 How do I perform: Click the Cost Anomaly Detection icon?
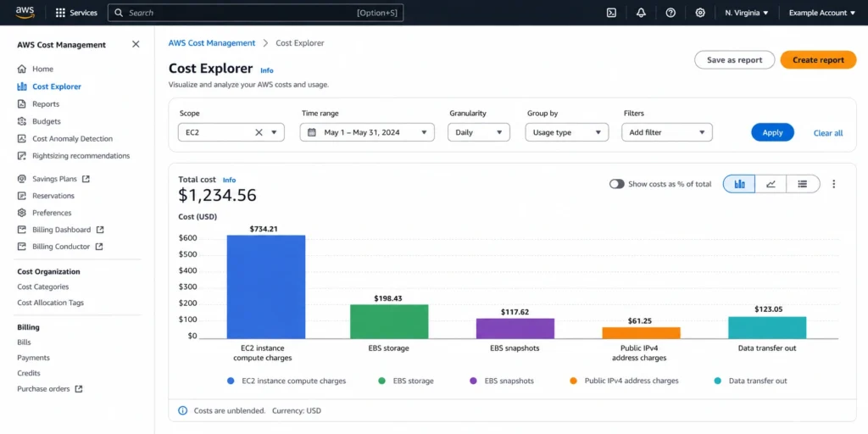coord(22,139)
